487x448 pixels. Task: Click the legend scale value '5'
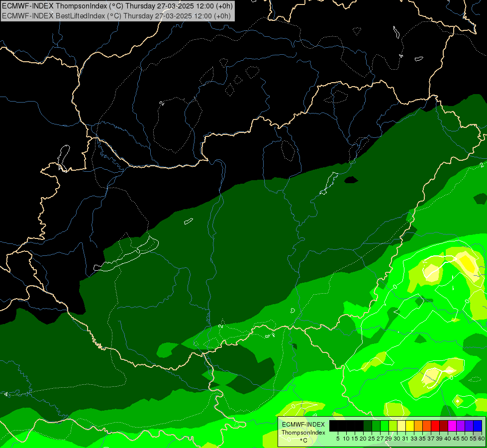[x=338, y=439]
